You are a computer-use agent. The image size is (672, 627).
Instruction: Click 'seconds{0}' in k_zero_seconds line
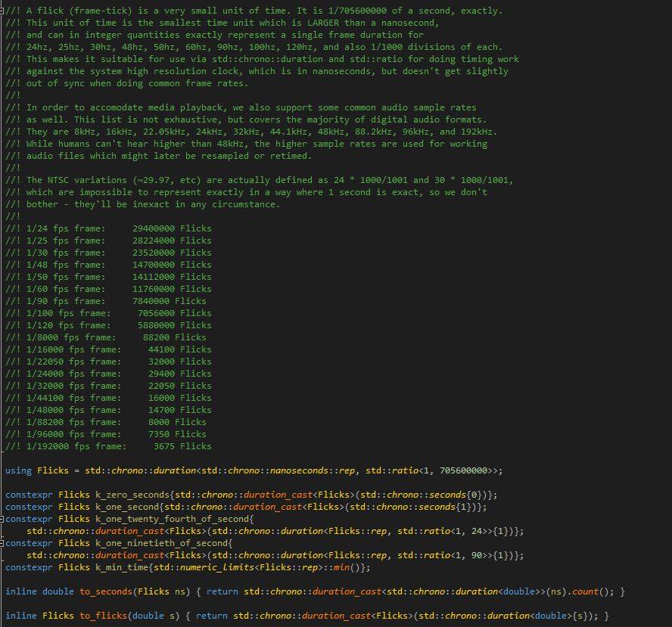(455, 495)
